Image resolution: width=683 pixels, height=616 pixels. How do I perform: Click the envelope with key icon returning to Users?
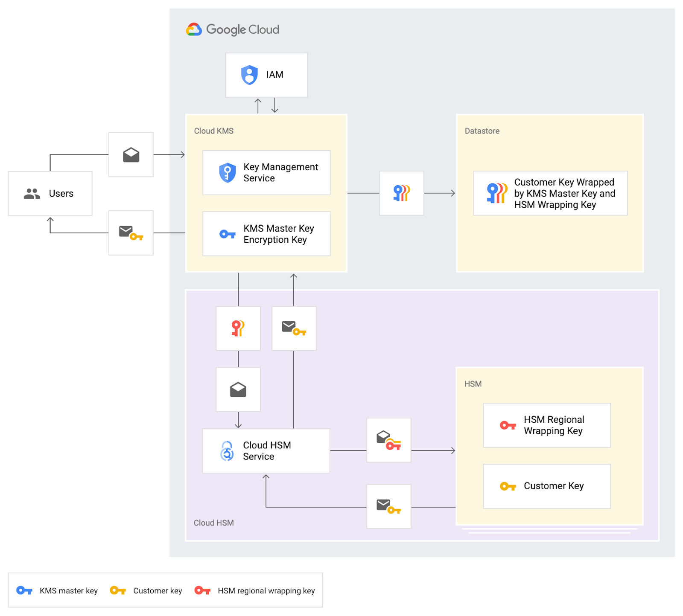pos(131,233)
